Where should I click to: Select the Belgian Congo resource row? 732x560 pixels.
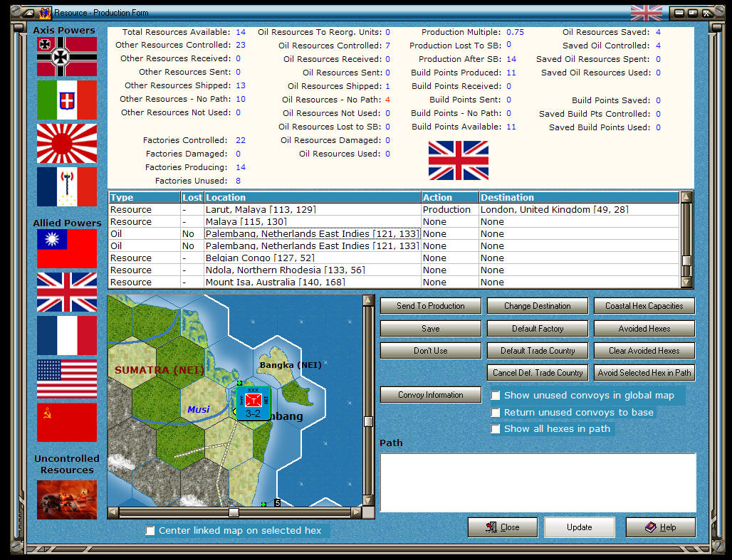[x=394, y=258]
